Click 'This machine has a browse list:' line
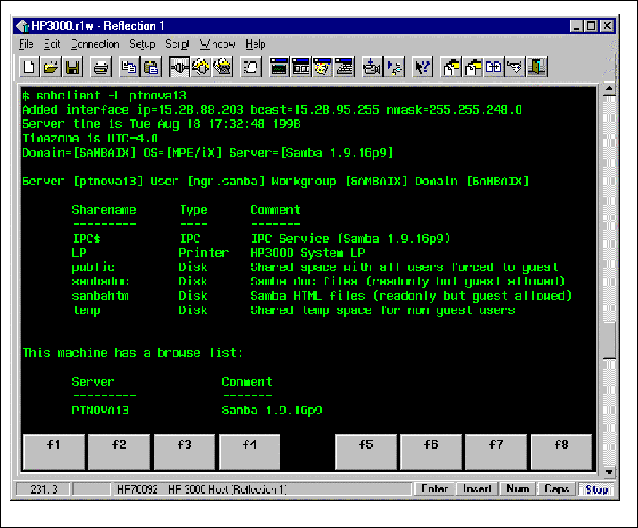The height and width of the screenshot is (528, 638). coord(132,353)
